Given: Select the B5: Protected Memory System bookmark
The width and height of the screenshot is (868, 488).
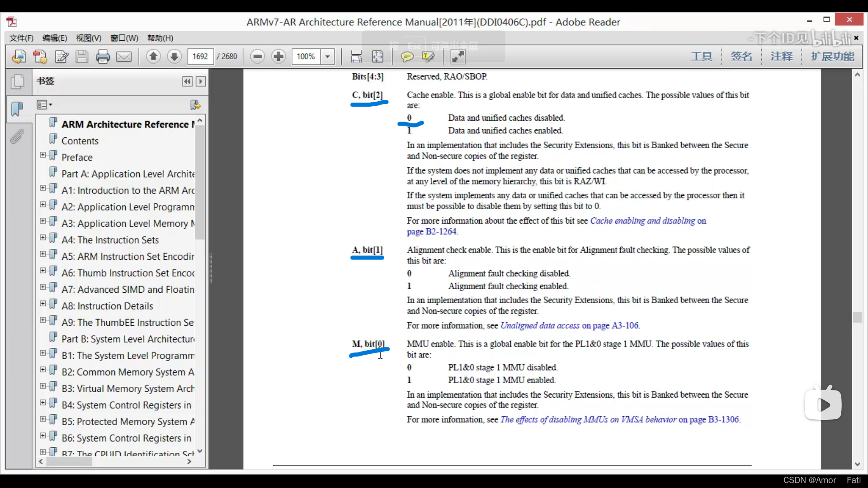Looking at the screenshot, I should click(128, 422).
